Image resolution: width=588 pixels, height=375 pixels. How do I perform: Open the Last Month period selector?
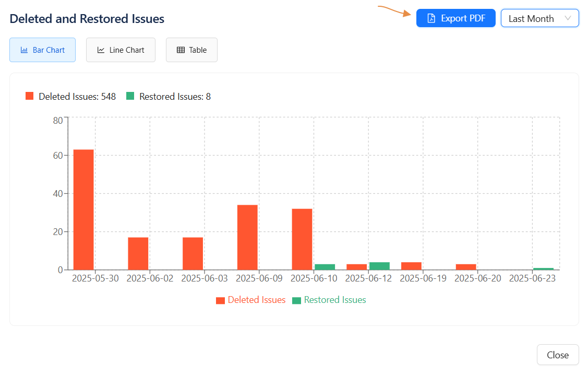pyautogui.click(x=532, y=18)
